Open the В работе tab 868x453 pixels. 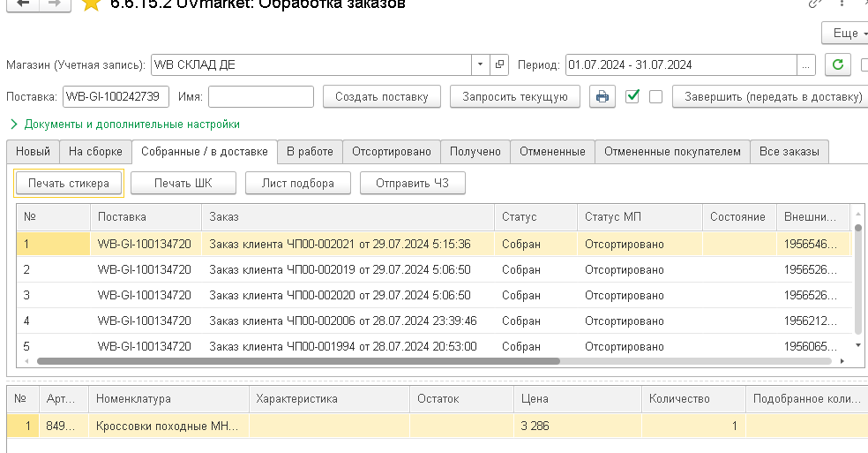310,151
